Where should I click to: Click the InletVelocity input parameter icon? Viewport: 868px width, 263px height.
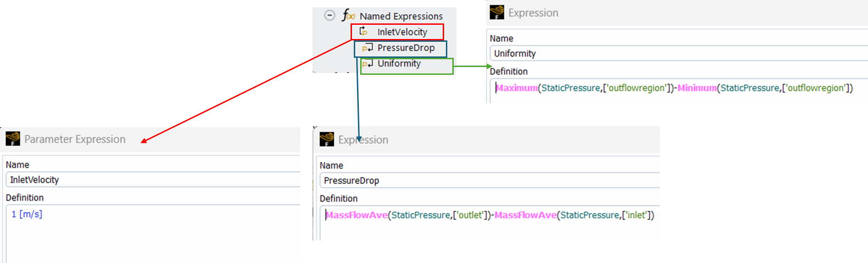coord(363,32)
